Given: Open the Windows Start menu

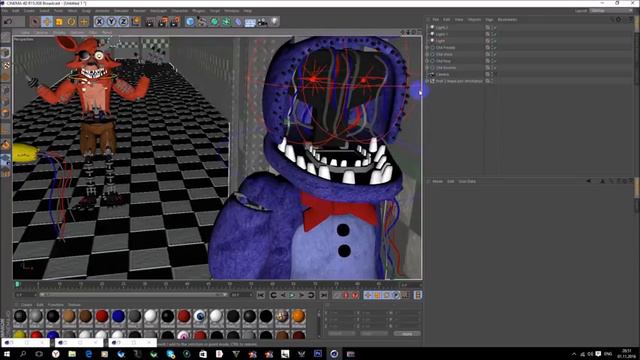Looking at the screenshot, I should pyautogui.click(x=7, y=354).
